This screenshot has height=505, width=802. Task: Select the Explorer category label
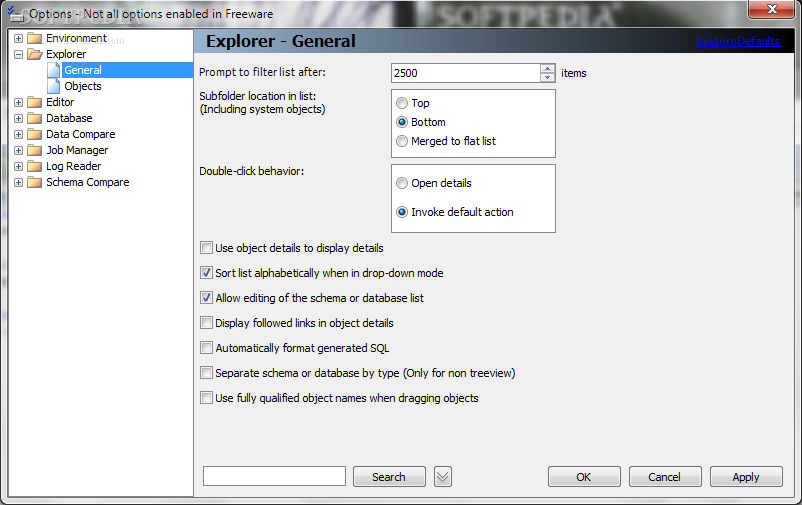point(66,54)
